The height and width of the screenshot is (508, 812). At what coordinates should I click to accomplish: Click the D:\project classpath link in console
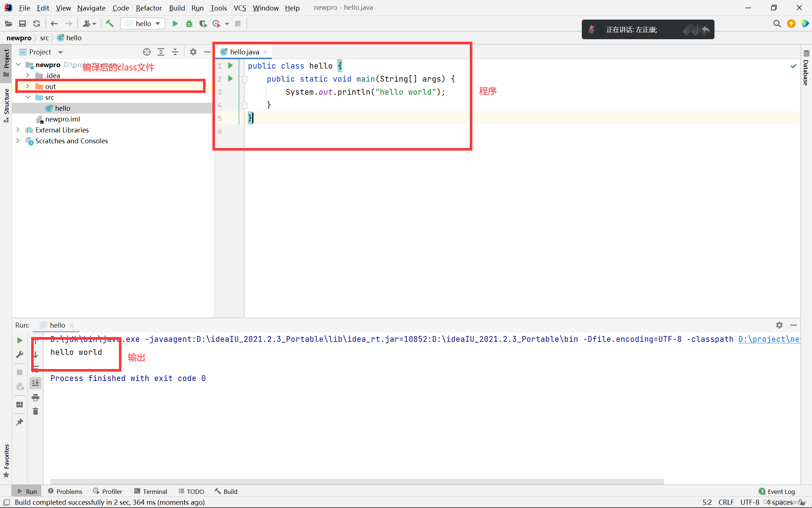pos(769,339)
